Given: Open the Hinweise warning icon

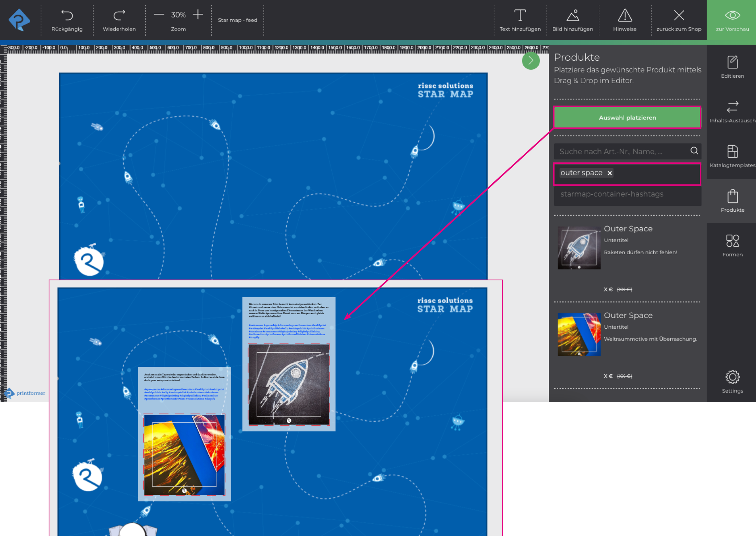Looking at the screenshot, I should click(625, 15).
